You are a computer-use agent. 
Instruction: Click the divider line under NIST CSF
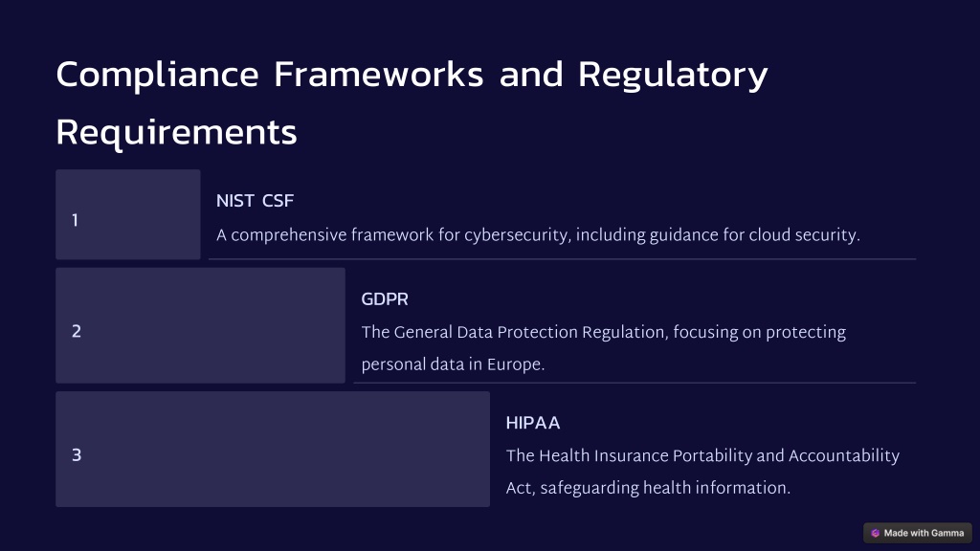pyautogui.click(x=563, y=258)
